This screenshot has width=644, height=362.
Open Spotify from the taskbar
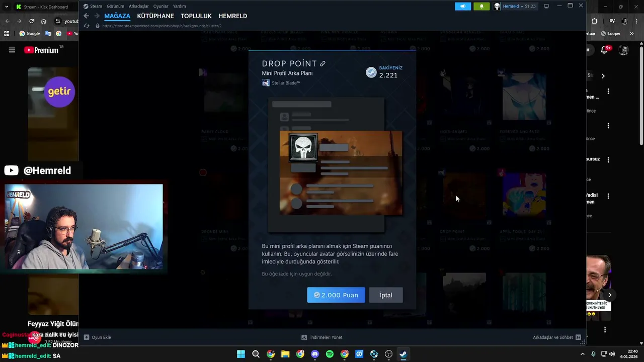point(330,354)
